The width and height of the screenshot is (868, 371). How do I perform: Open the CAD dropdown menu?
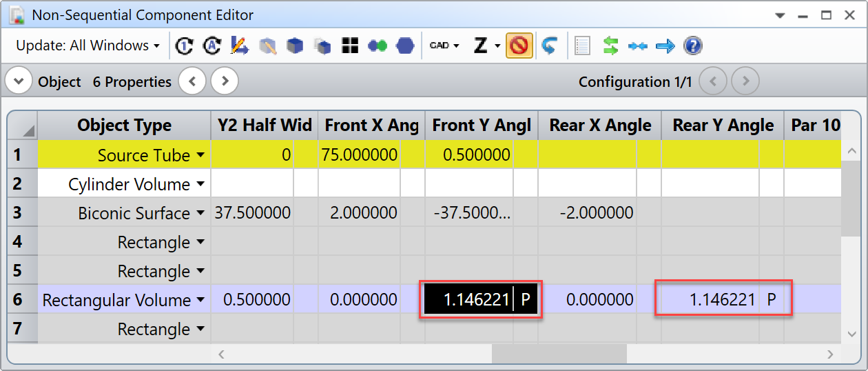coord(444,46)
